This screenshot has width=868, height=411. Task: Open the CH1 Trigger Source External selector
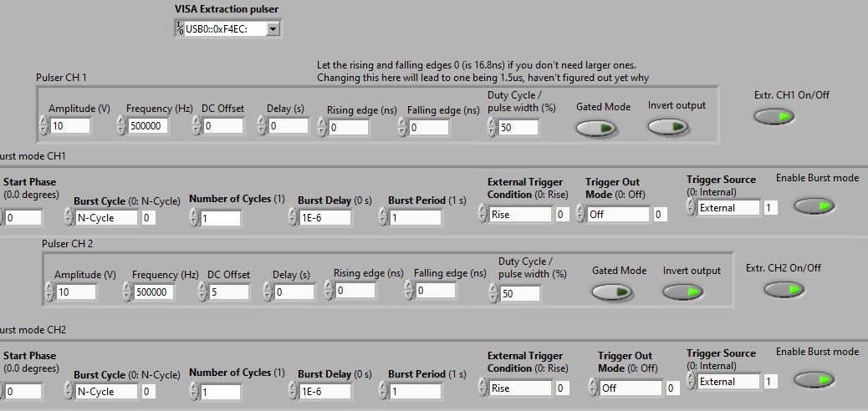point(728,207)
